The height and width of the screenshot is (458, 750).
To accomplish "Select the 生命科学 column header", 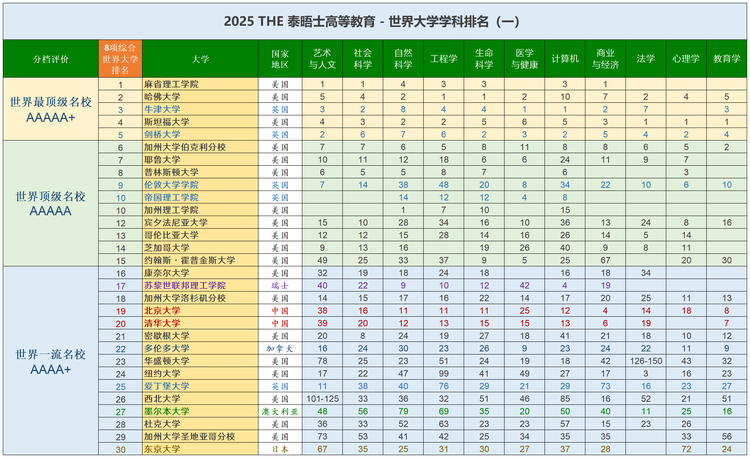I will click(484, 59).
